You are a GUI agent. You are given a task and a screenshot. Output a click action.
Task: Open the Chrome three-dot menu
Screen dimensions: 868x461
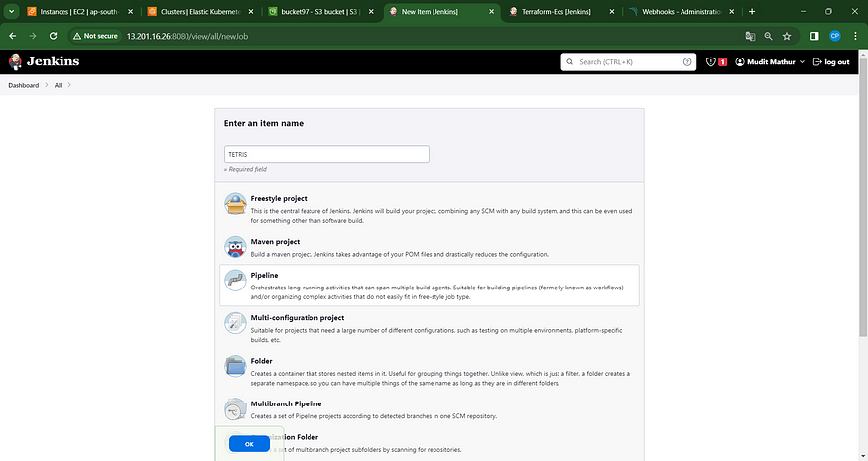[x=855, y=36]
